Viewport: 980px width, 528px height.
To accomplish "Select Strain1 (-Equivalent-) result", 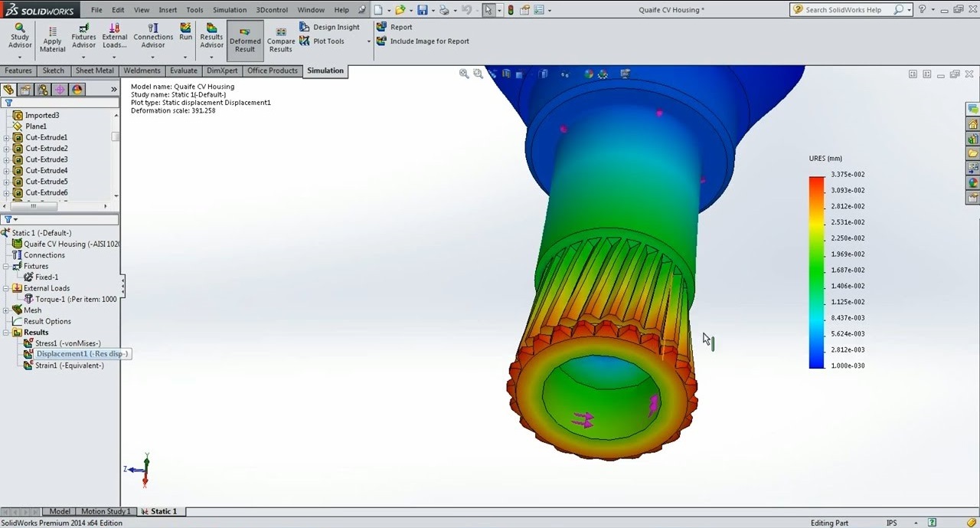I will (69, 366).
